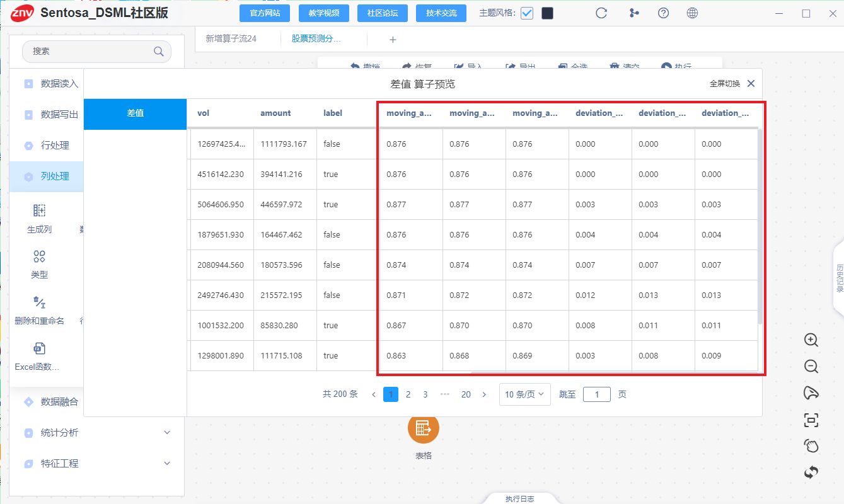Click the 搜索 search input field
The image size is (844, 504).
coord(96,52)
